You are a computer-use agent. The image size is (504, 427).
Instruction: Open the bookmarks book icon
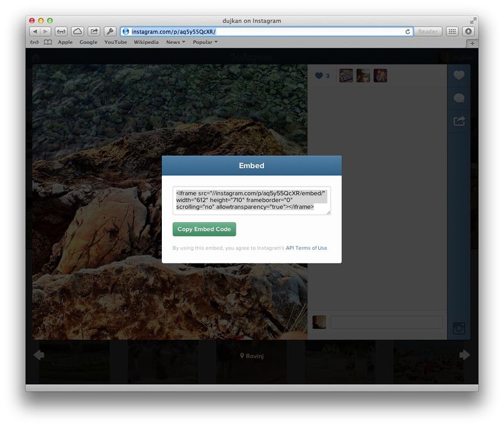48,42
